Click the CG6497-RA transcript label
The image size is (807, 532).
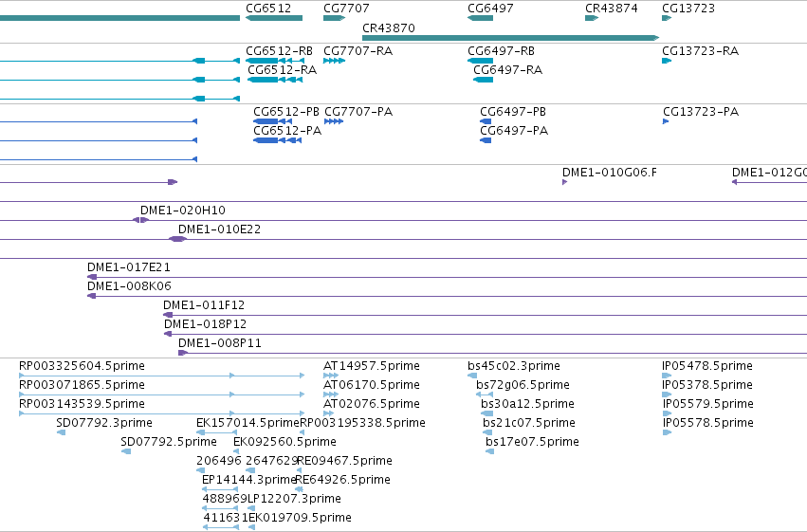pos(507,70)
